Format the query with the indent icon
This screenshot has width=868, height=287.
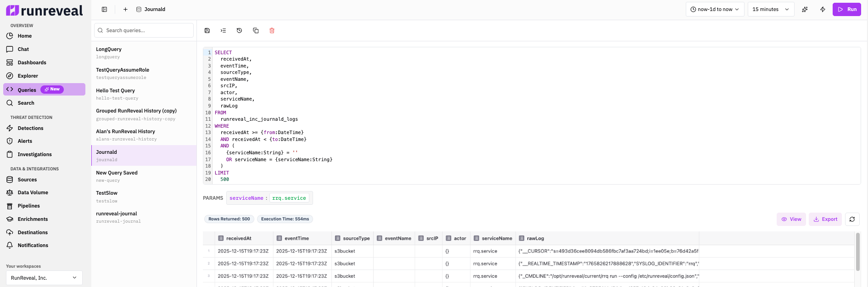pos(223,30)
